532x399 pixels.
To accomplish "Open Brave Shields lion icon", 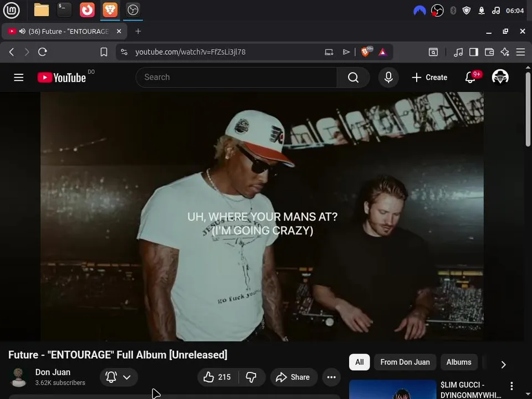I will 366,52.
